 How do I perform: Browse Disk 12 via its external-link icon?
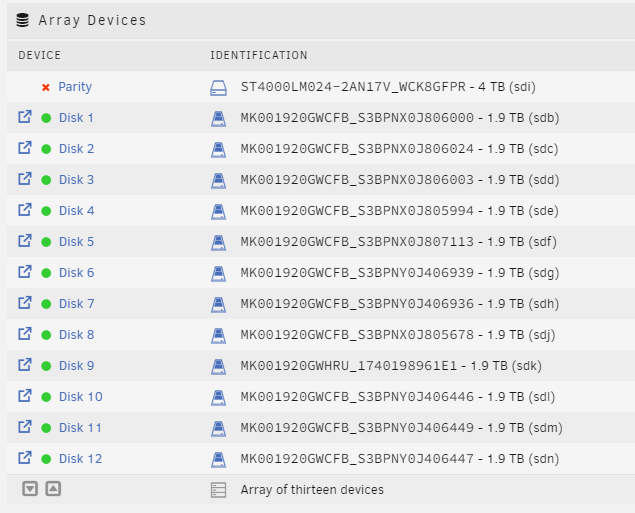click(25, 457)
